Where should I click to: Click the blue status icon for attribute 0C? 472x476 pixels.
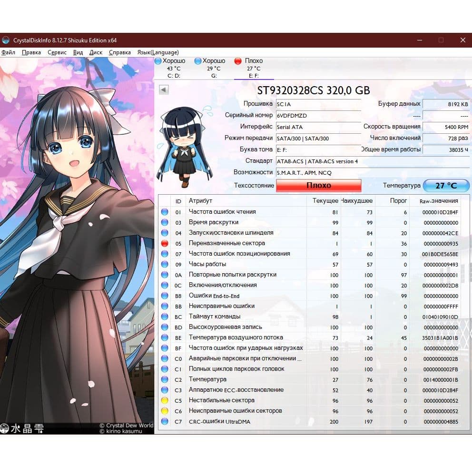pos(165,285)
